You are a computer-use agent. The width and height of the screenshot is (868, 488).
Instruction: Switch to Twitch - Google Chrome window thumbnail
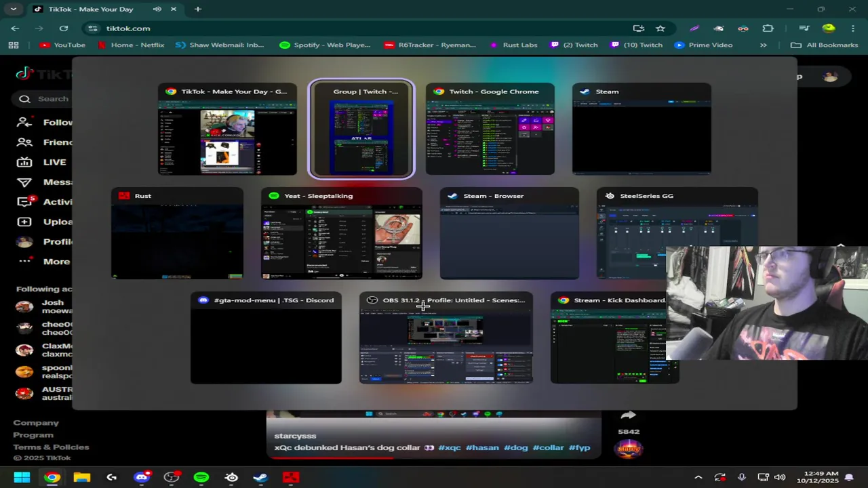(490, 129)
